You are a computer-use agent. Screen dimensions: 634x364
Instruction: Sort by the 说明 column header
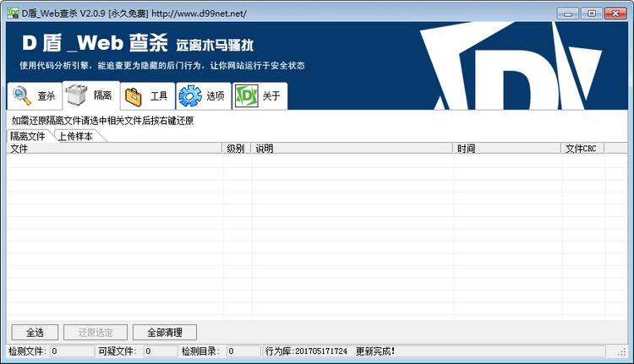[x=353, y=149]
